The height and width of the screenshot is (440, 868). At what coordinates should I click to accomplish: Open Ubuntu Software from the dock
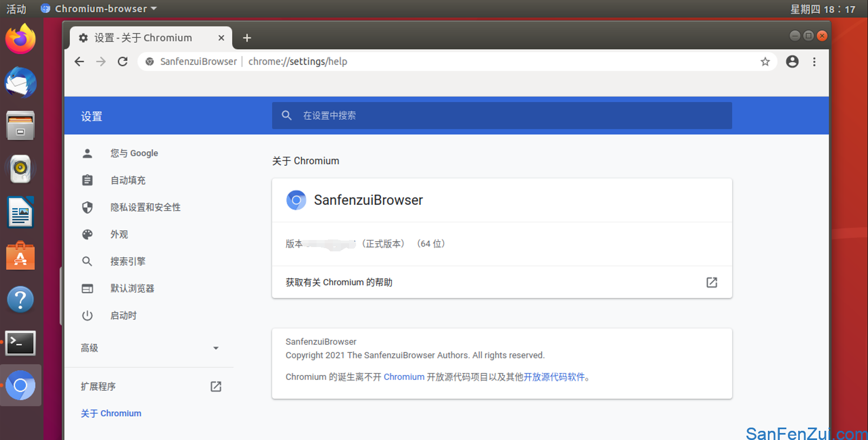[21, 256]
